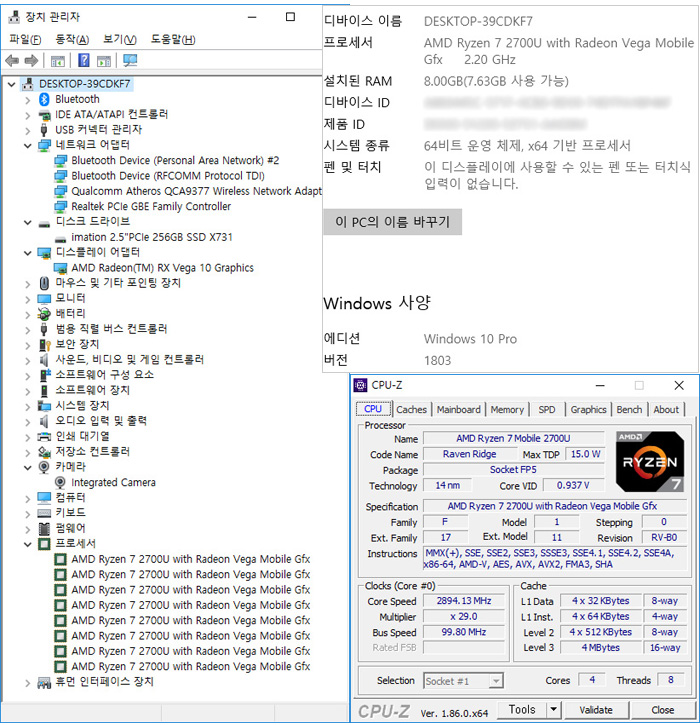Click the 배터리 category icon
700x725 pixels.
point(44,314)
